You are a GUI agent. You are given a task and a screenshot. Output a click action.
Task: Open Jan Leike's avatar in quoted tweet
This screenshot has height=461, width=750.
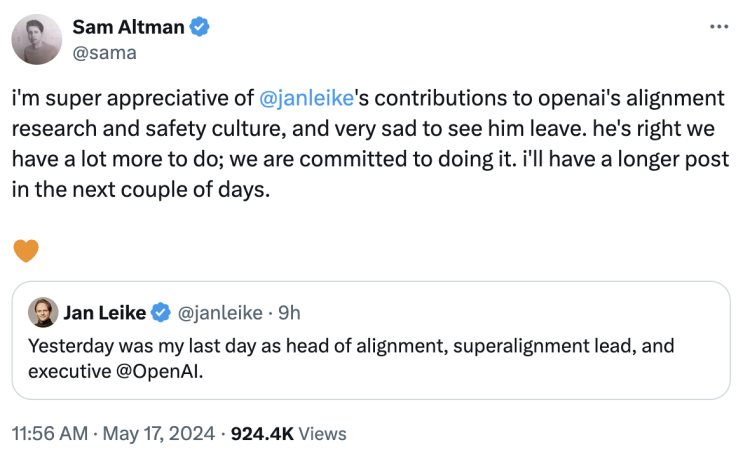pos(43,312)
